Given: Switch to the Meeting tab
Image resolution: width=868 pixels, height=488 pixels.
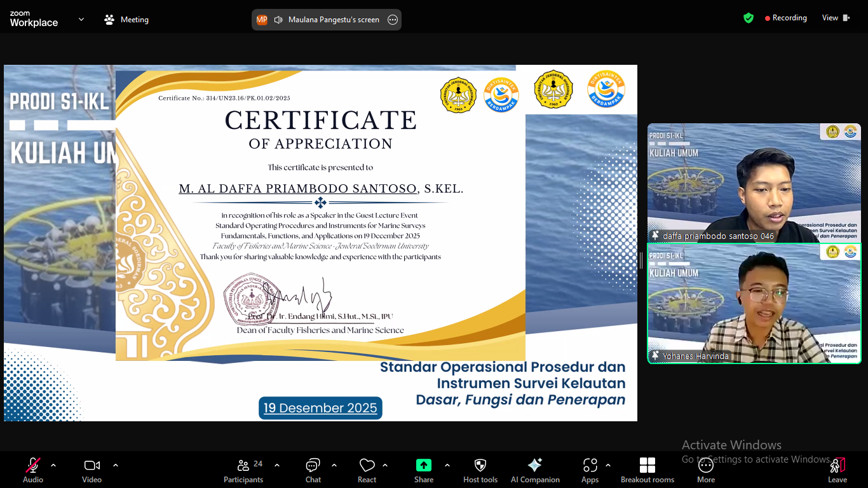Looking at the screenshot, I should coord(126,20).
